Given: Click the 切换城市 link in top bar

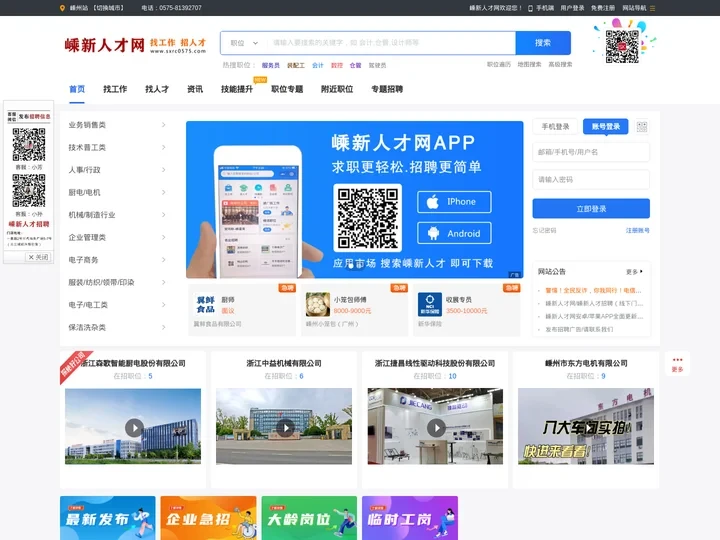Looking at the screenshot, I should click(x=108, y=8).
